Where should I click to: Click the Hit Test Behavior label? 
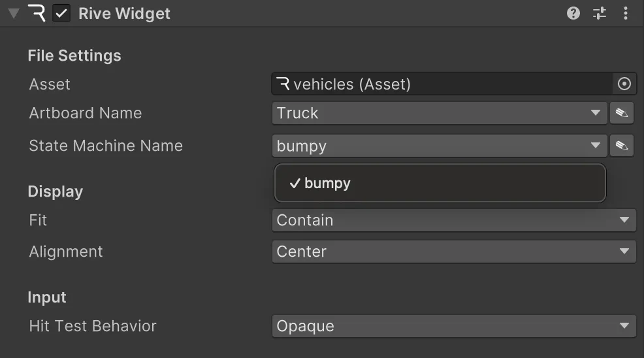pyautogui.click(x=93, y=326)
